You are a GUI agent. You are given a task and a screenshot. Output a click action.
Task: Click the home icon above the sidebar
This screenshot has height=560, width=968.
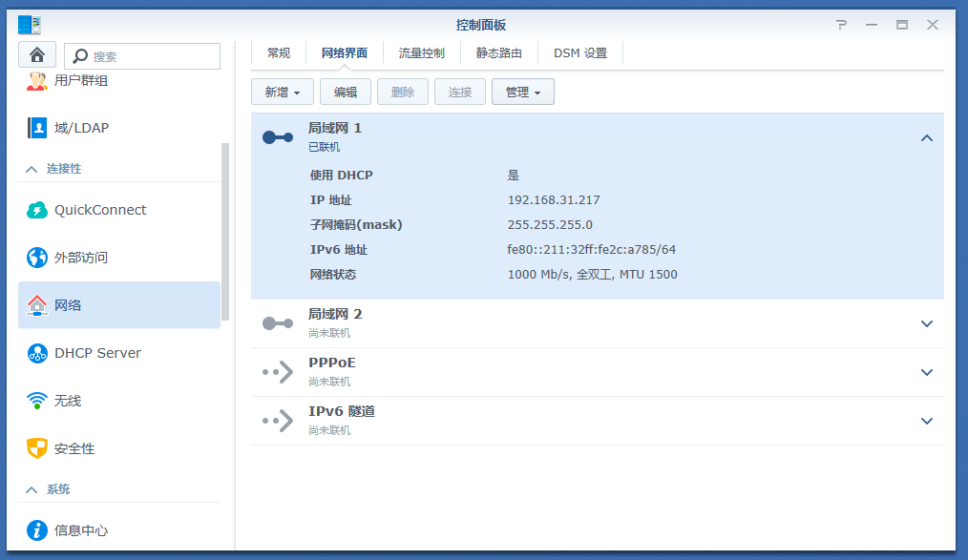[36, 55]
